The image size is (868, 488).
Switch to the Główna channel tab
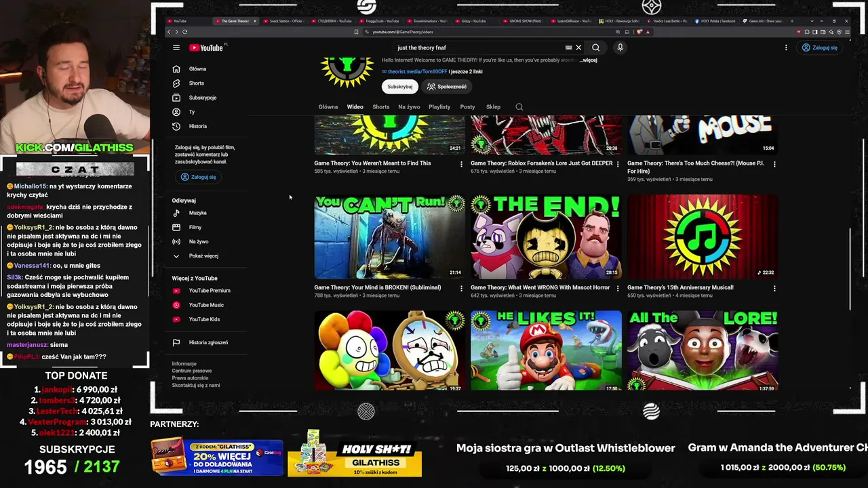click(328, 106)
